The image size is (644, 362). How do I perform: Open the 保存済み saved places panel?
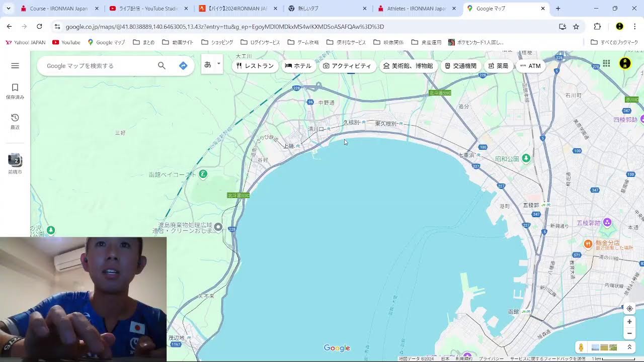pos(15,92)
